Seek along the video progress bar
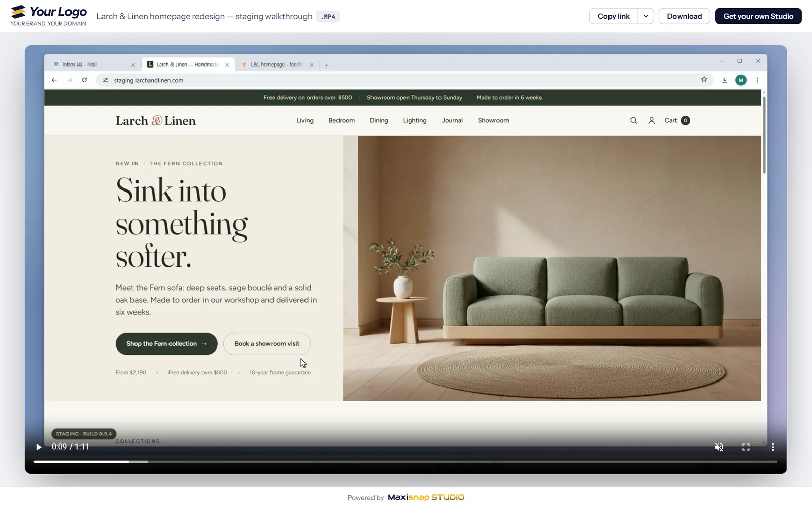 tap(405, 461)
